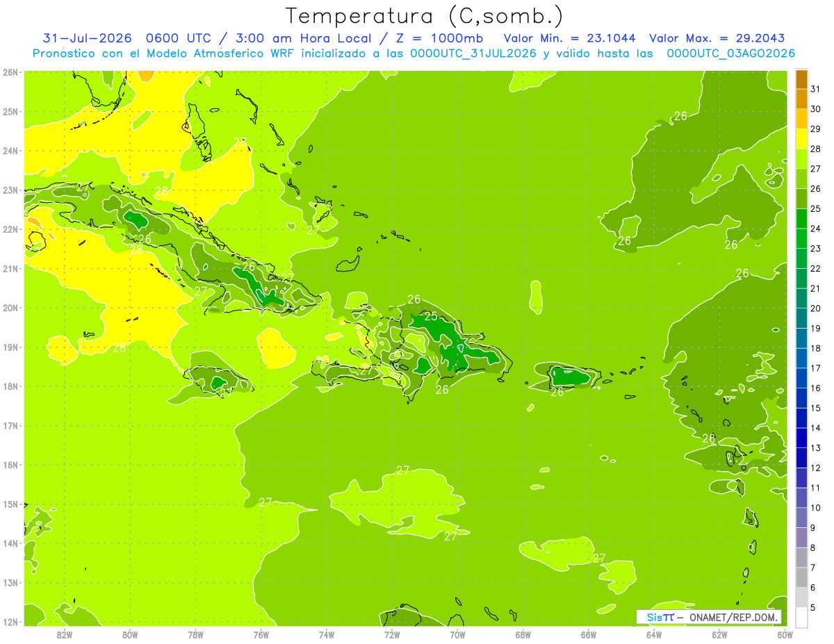Click the 12N latitude axis label
This screenshot has width=834, height=644.
10,622
